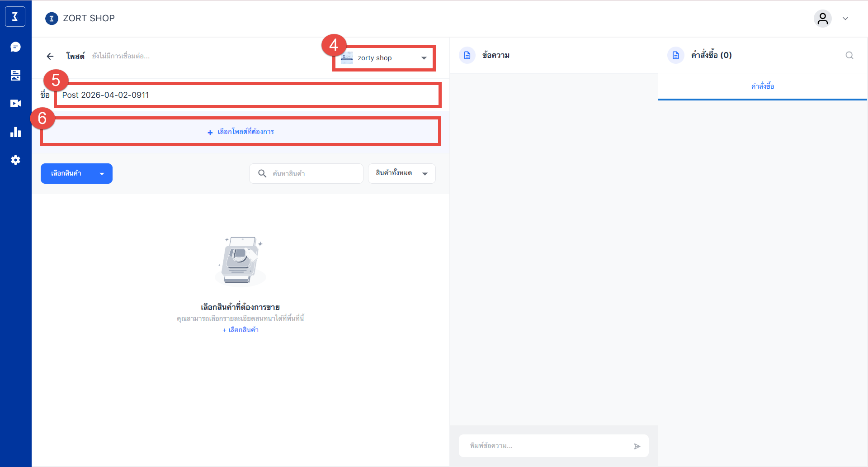Focus the ค้นหาสินค้า search box
The width and height of the screenshot is (868, 467).
pyautogui.click(x=312, y=173)
